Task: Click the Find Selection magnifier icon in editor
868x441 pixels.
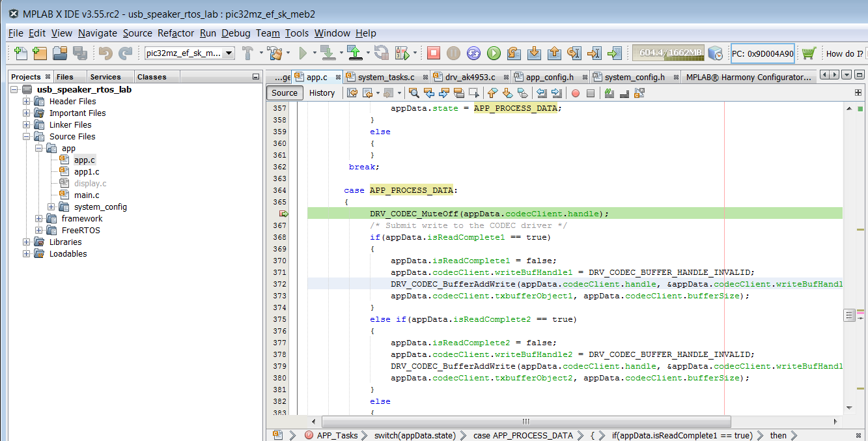Action: tap(414, 93)
